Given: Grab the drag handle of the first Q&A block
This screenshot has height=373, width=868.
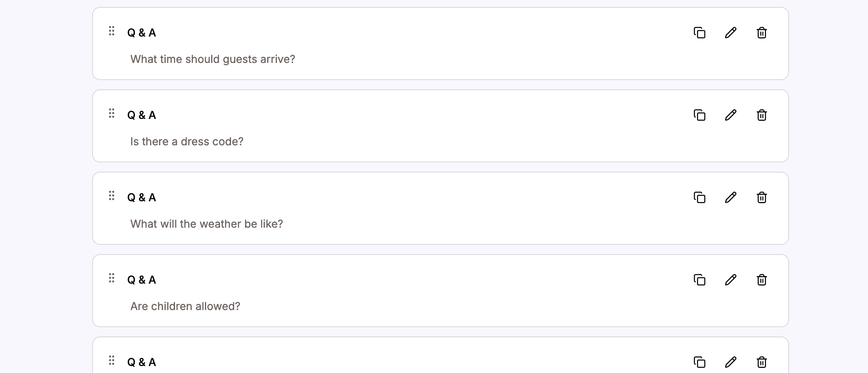Looking at the screenshot, I should (112, 31).
